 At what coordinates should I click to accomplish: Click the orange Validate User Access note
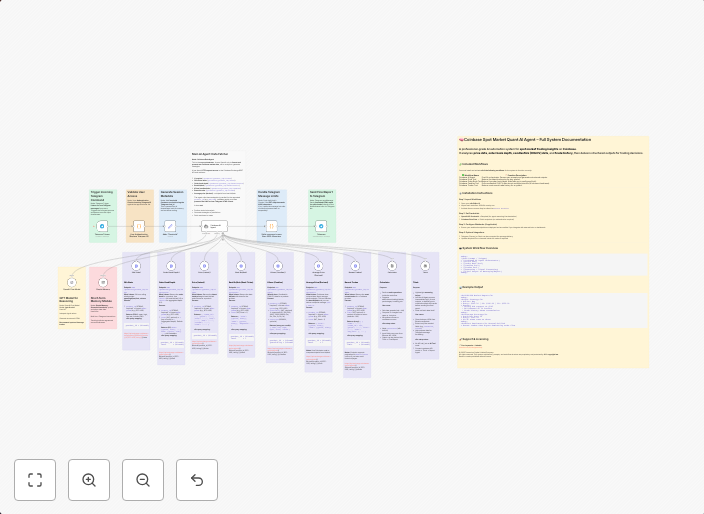139,196
